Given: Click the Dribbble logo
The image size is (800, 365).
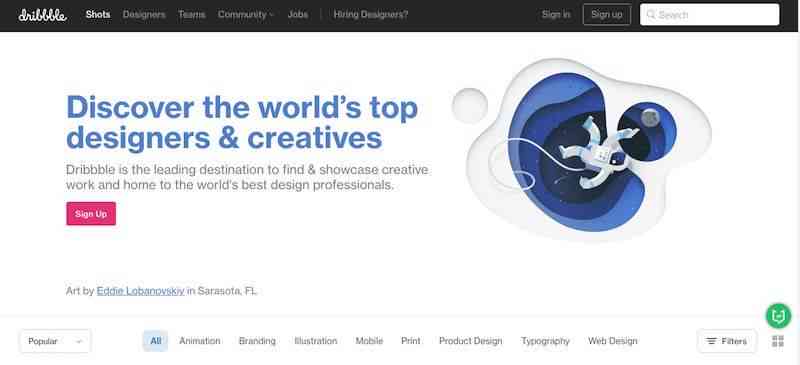Looking at the screenshot, I should (42, 15).
